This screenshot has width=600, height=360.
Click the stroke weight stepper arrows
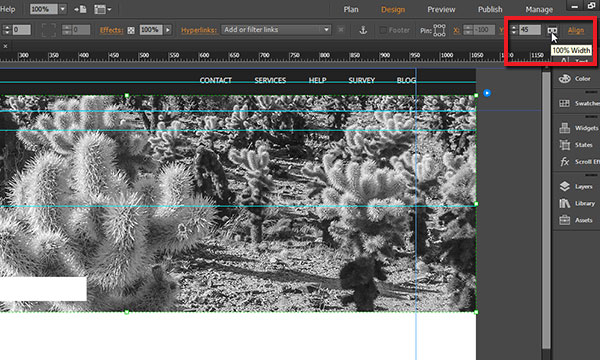[x=7, y=30]
